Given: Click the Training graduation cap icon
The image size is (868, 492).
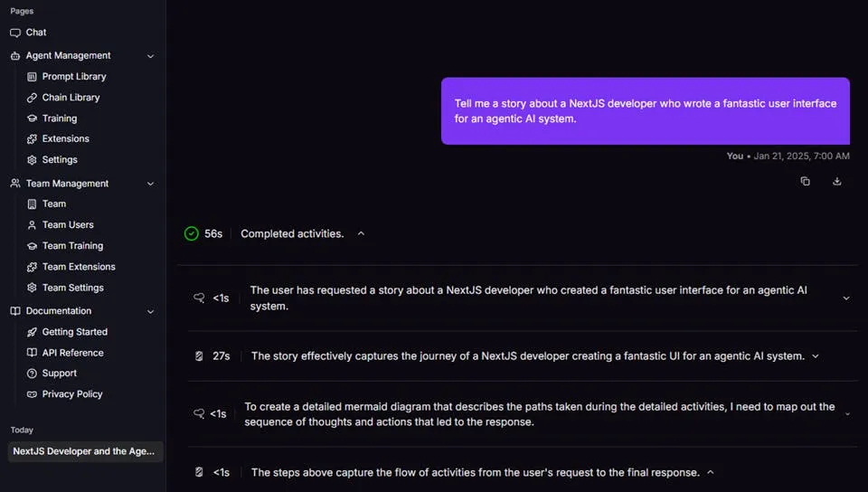Looking at the screenshot, I should 33,118.
